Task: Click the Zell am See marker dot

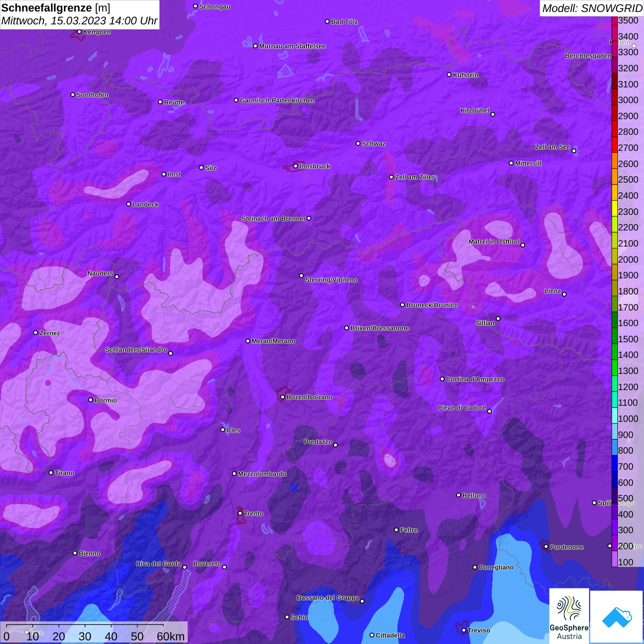Action: click(x=574, y=150)
